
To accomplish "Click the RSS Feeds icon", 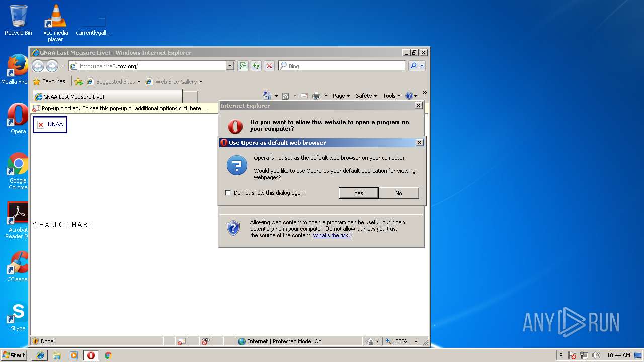I will (x=285, y=96).
